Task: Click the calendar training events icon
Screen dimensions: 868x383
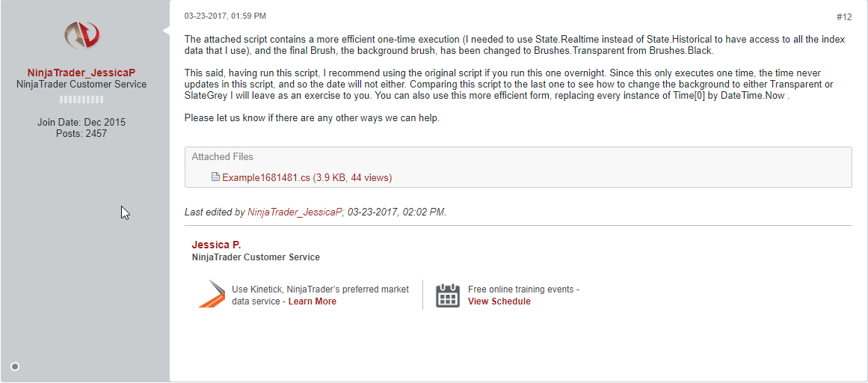Action: pos(448,295)
